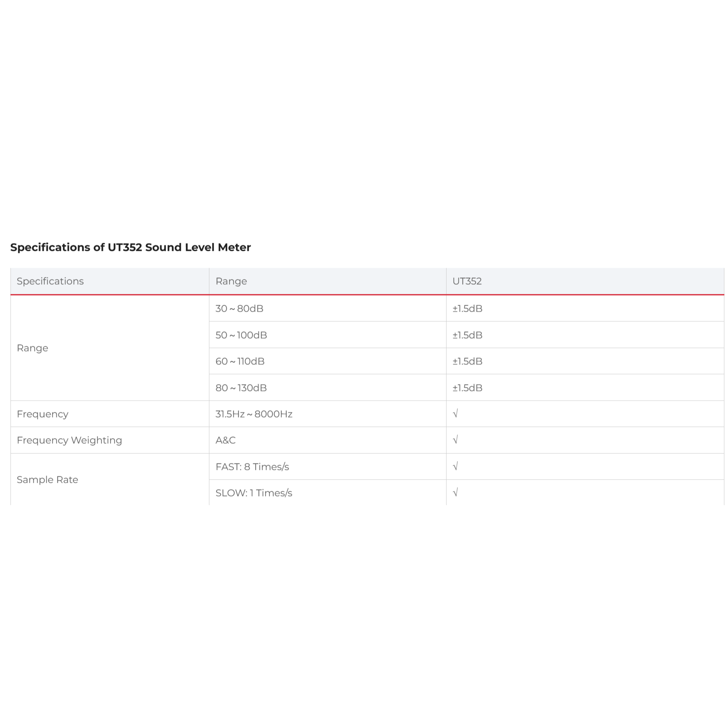Click the ±1.5dB value for 30～80dB

[x=467, y=308]
